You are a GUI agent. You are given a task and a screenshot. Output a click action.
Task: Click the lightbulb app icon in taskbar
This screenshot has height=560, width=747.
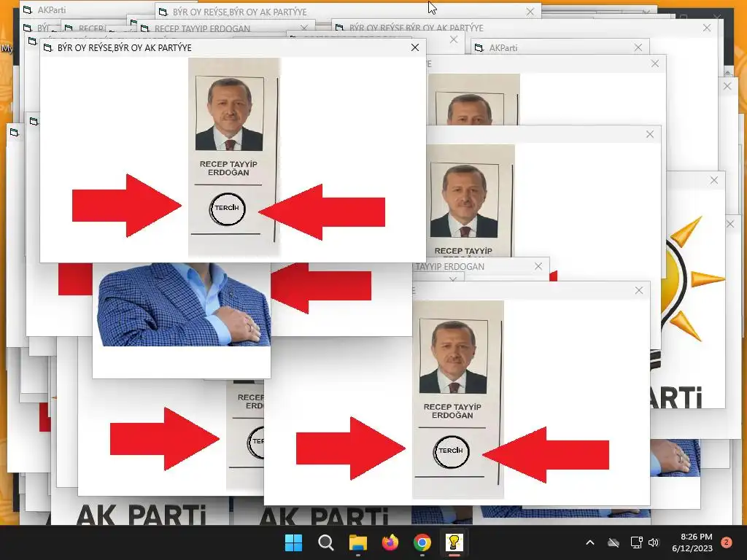[x=454, y=542]
